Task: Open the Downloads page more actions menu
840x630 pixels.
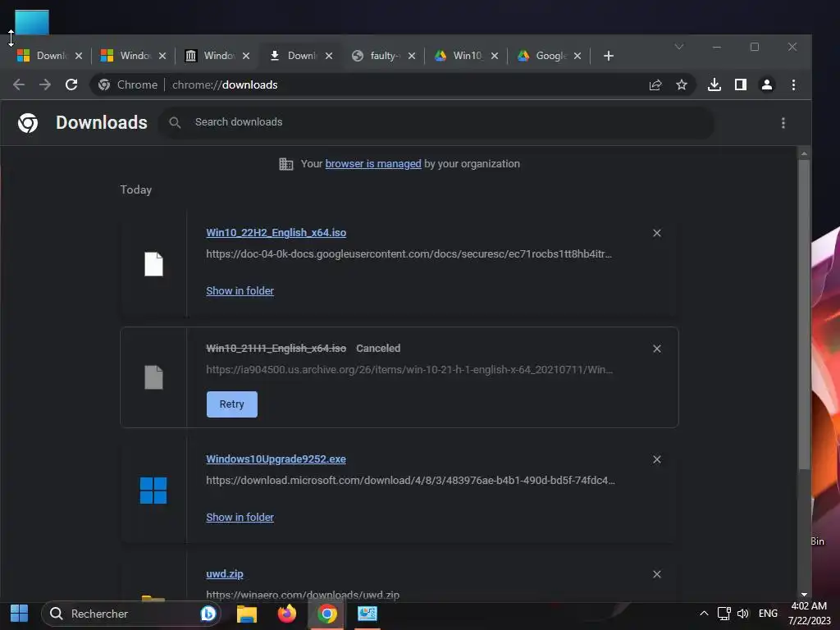Action: click(783, 123)
